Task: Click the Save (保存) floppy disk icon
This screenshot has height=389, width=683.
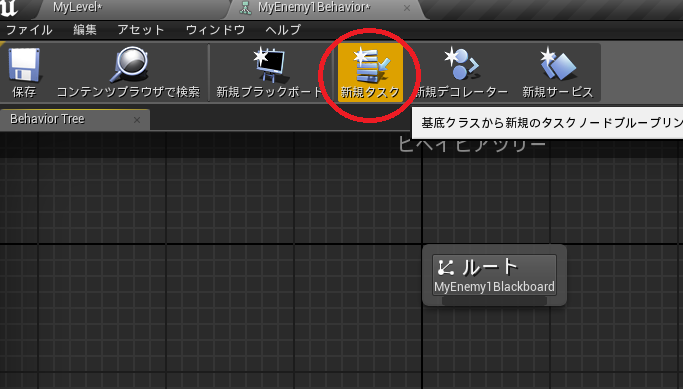Action: point(24,64)
